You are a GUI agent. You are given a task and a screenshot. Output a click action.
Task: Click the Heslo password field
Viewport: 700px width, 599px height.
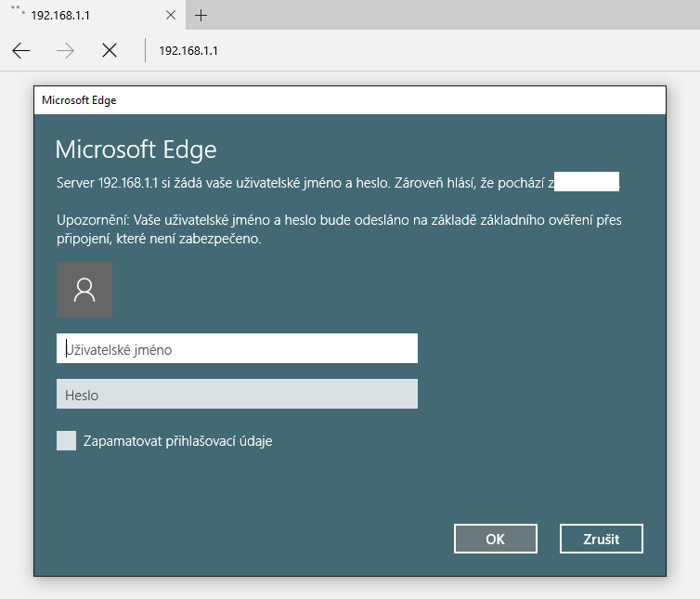tap(237, 394)
